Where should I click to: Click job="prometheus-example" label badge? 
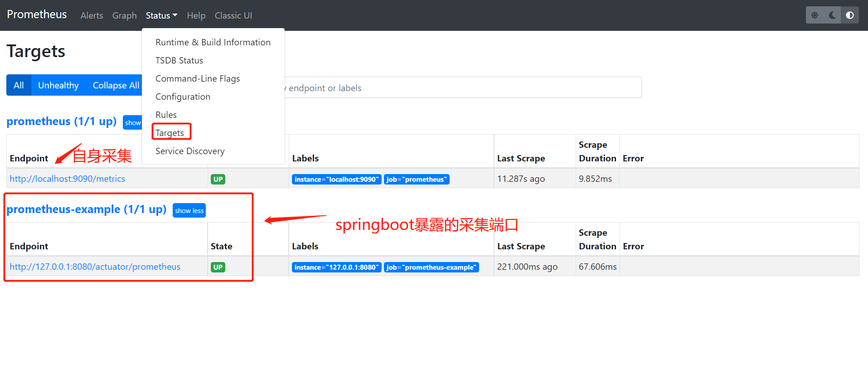431,267
